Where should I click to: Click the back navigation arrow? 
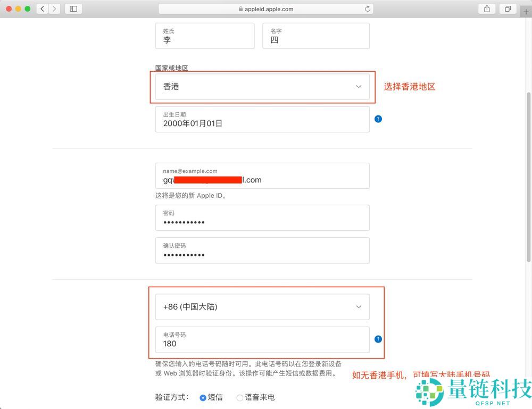(x=42, y=9)
